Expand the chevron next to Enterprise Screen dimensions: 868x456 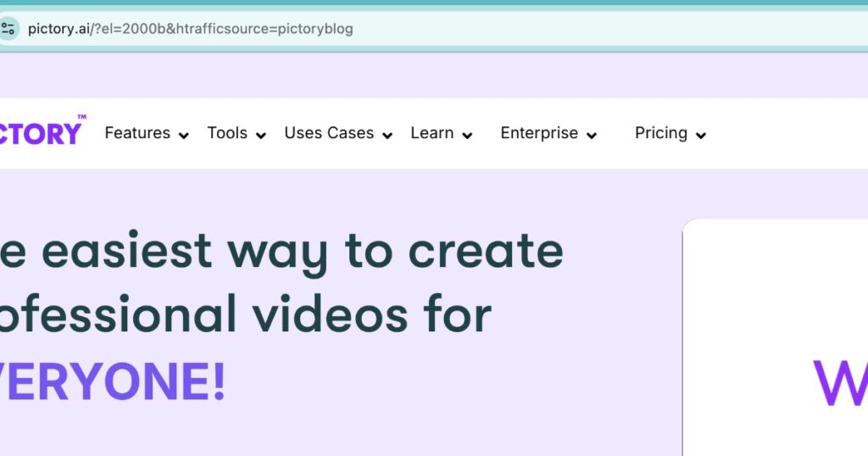point(591,135)
